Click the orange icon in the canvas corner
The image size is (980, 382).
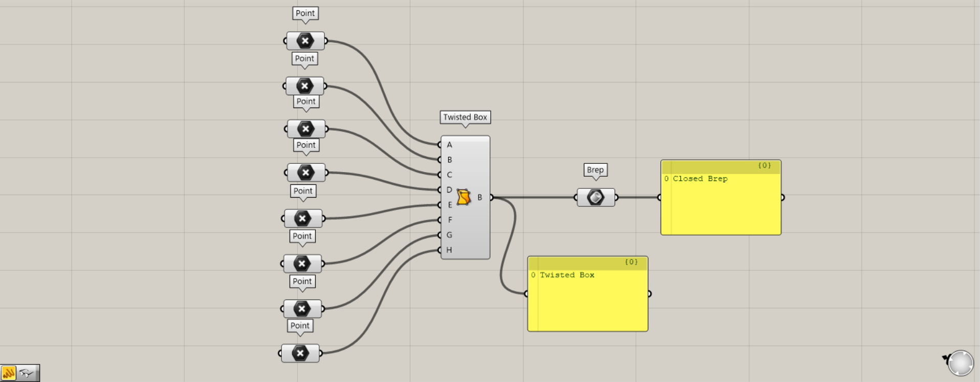tap(9, 373)
